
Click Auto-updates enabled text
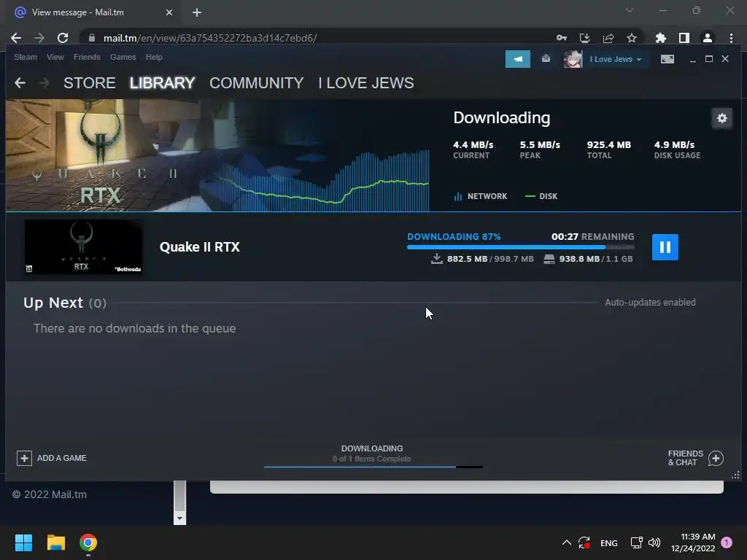point(650,303)
